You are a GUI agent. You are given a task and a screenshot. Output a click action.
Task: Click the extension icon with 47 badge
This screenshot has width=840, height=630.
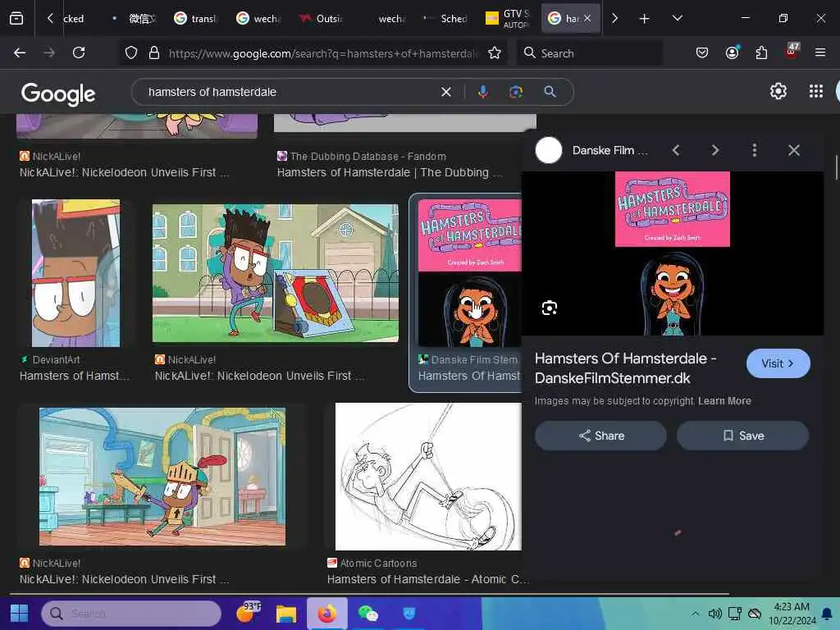coord(792,52)
